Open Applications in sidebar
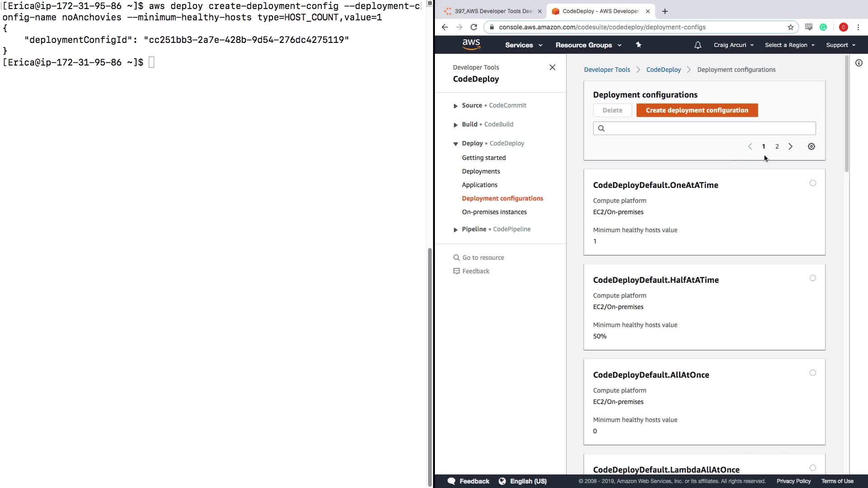The height and width of the screenshot is (488, 868). pos(479,185)
